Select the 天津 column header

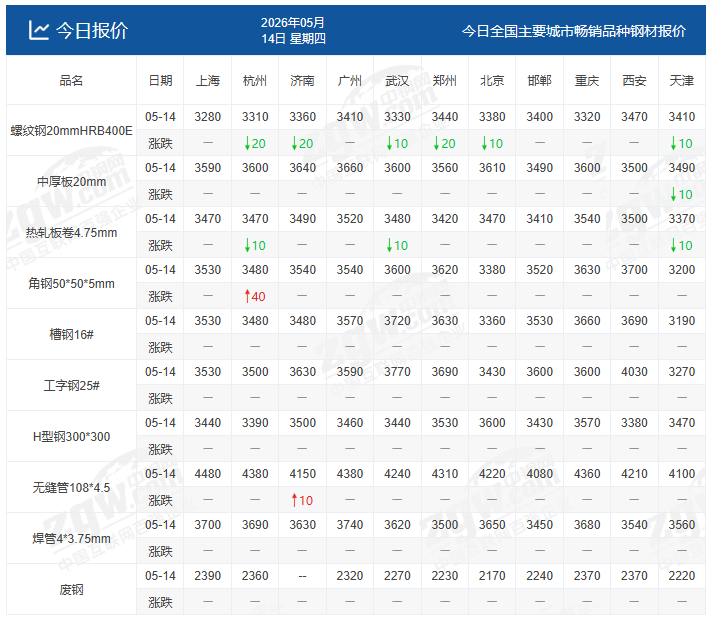(x=682, y=81)
